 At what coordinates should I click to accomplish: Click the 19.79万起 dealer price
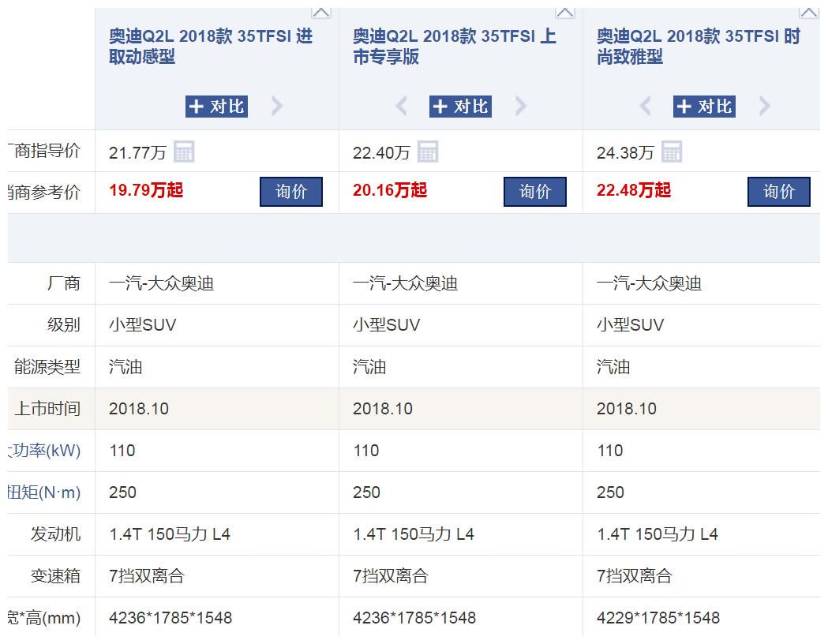pos(146,190)
